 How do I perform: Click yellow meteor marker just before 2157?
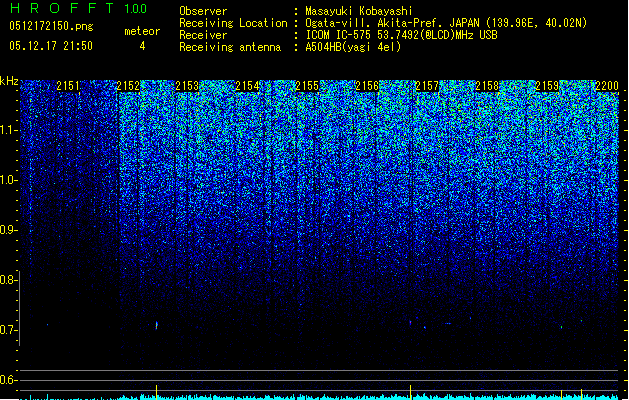pos(410,392)
